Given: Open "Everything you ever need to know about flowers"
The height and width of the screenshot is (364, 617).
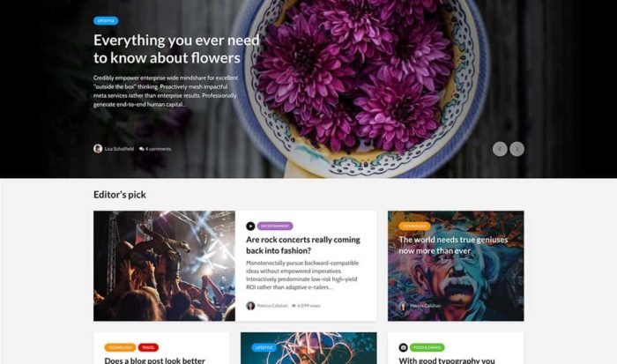Looking at the screenshot, I should [x=176, y=49].
